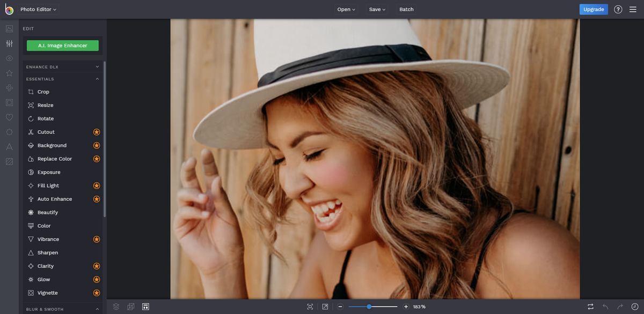The image size is (644, 314).
Task: Open the Text sidebar icon
Action: 9,146
